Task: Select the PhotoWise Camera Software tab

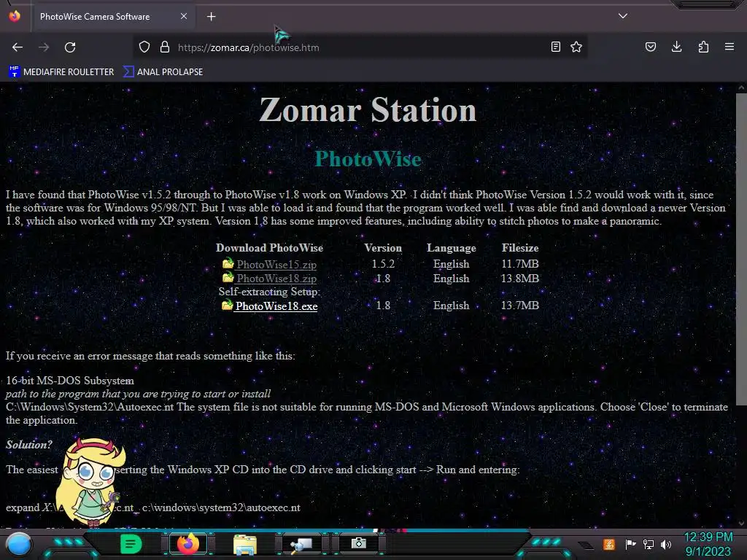Action: tap(114, 17)
